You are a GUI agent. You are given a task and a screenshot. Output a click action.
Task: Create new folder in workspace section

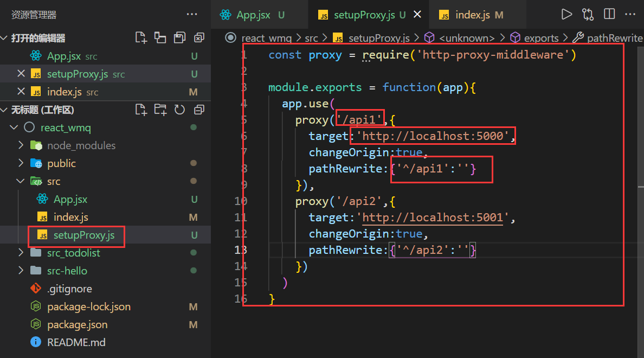[160, 110]
